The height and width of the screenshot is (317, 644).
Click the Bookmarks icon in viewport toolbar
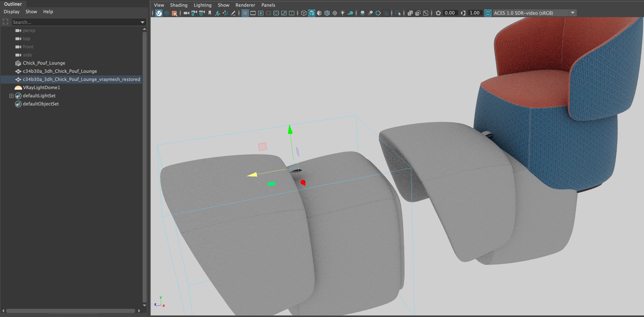pyautogui.click(x=210, y=13)
